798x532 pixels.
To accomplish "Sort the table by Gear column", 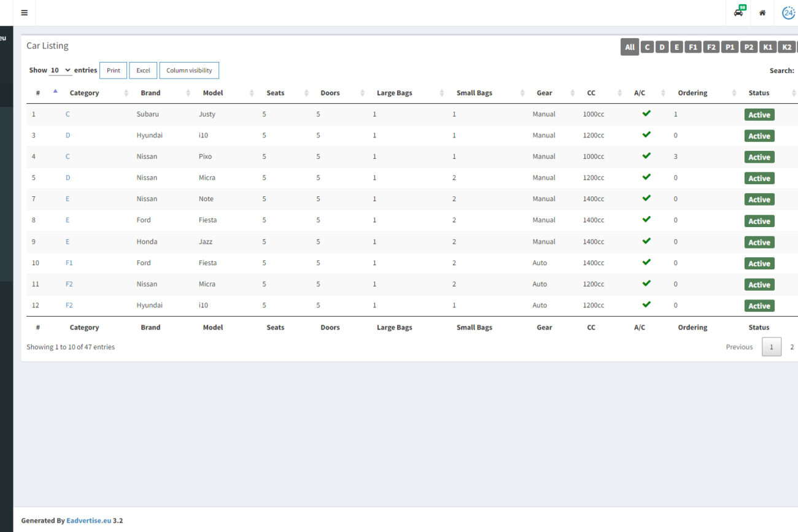I will [544, 93].
